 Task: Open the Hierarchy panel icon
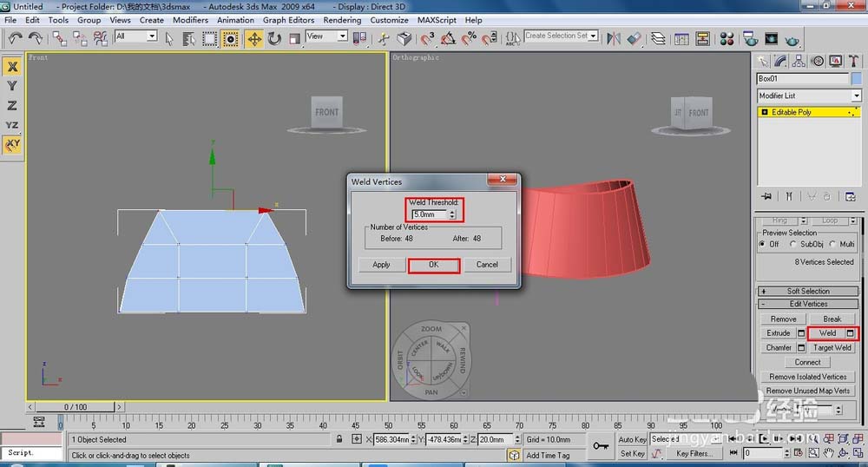click(x=799, y=62)
